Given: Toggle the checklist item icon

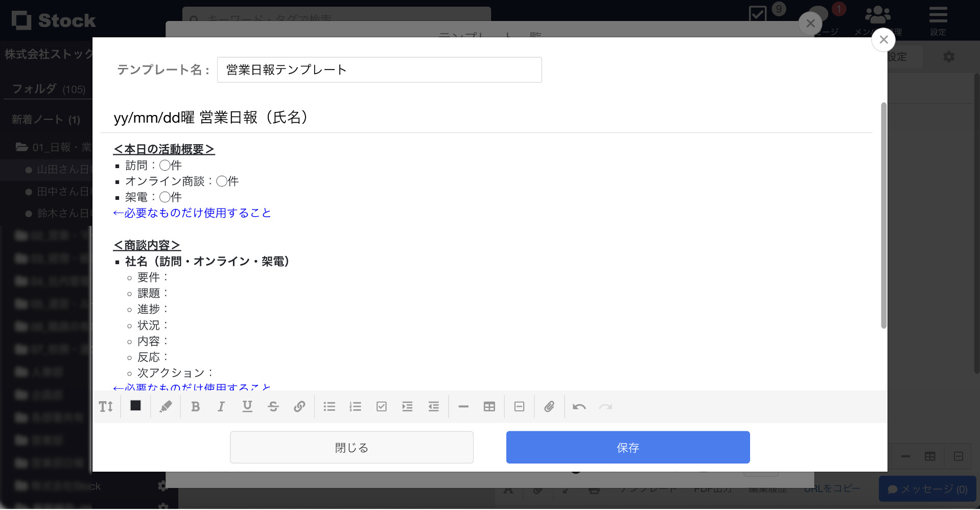Looking at the screenshot, I should (x=381, y=406).
